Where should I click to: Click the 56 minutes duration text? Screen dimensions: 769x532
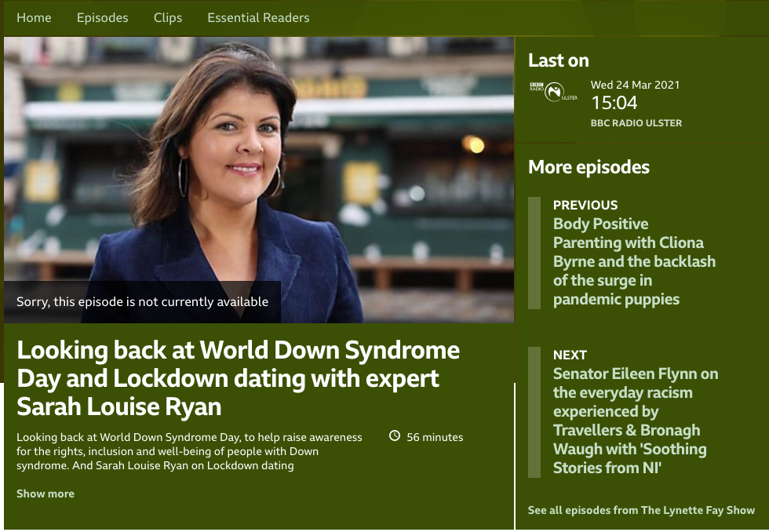coord(435,437)
